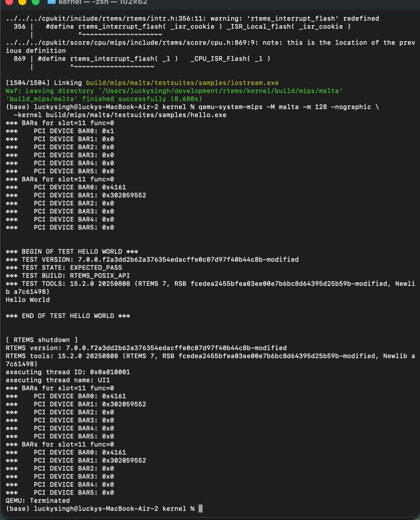Click the terminal cursor block at the prompt
Image resolution: width=420 pixels, height=520 pixels.
[201, 509]
